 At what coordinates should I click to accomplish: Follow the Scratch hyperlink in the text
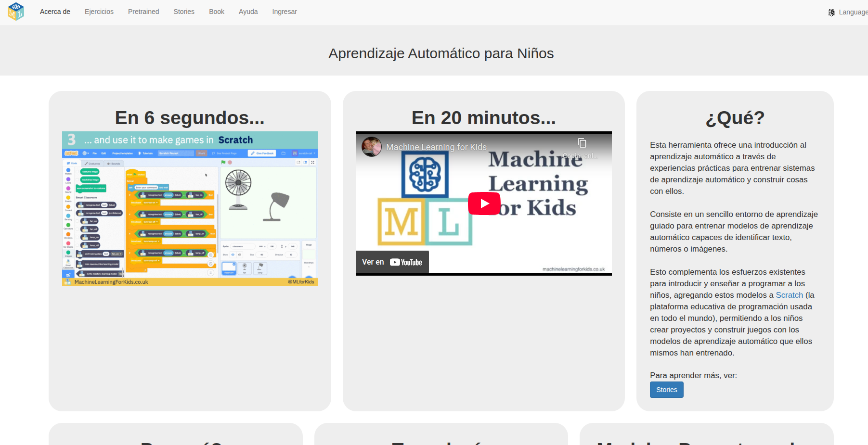coord(789,295)
